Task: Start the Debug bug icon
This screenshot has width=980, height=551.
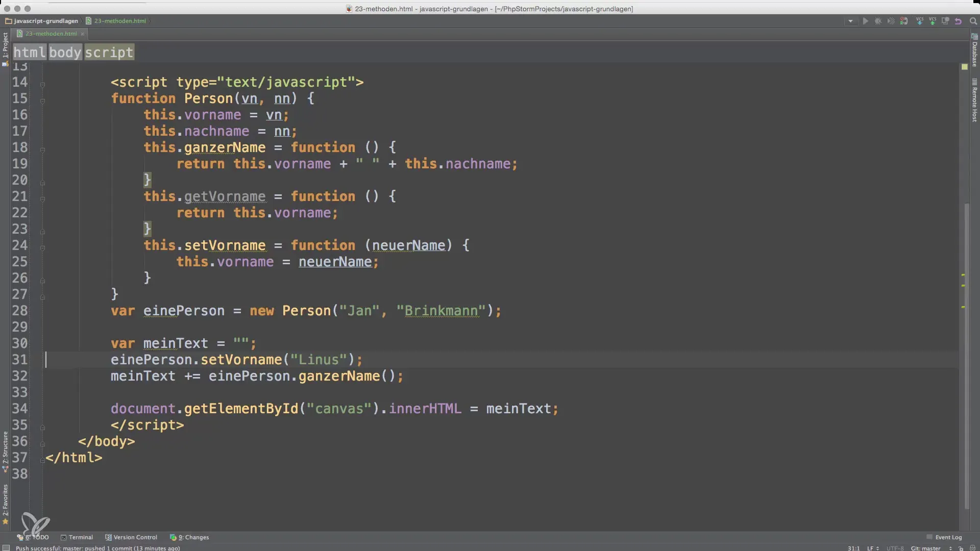Action: 878,21
